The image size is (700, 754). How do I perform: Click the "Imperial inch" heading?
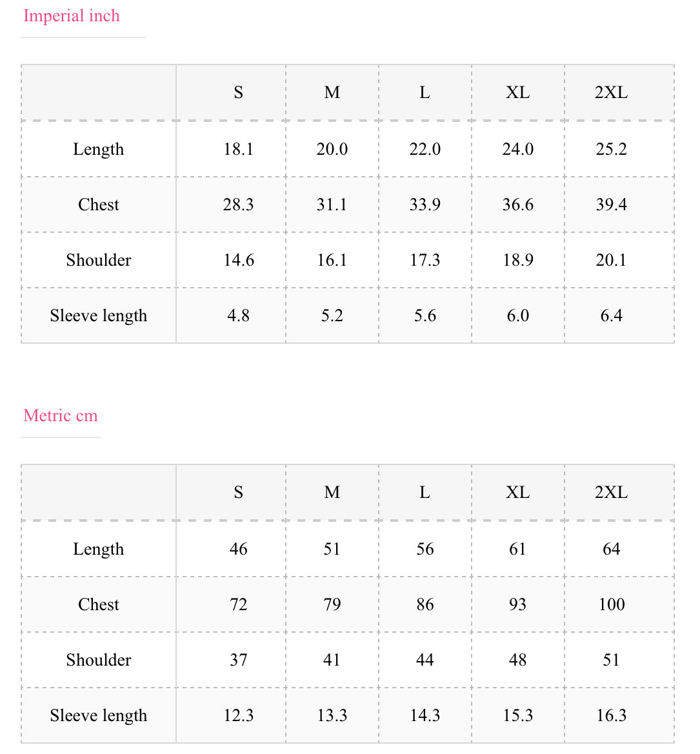pyautogui.click(x=72, y=16)
